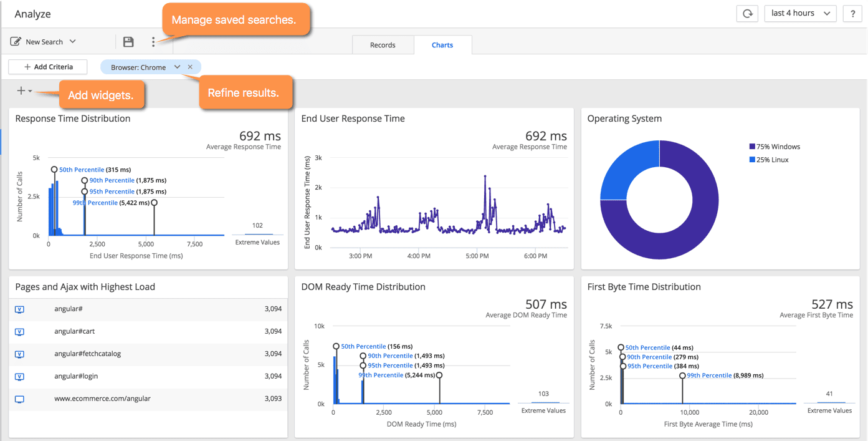Click the page icon beside www.ecommerce.com/angular
The width and height of the screenshot is (868, 441).
(x=19, y=398)
